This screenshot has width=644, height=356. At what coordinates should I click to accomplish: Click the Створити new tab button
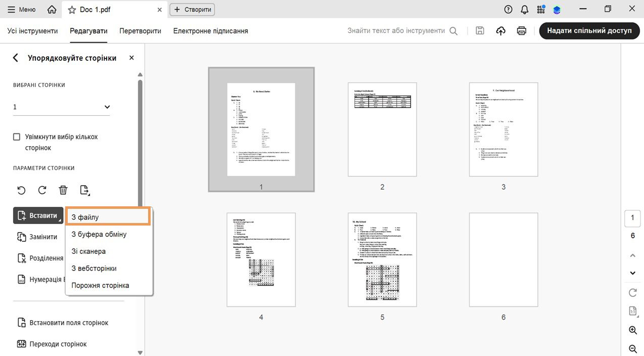pos(192,10)
